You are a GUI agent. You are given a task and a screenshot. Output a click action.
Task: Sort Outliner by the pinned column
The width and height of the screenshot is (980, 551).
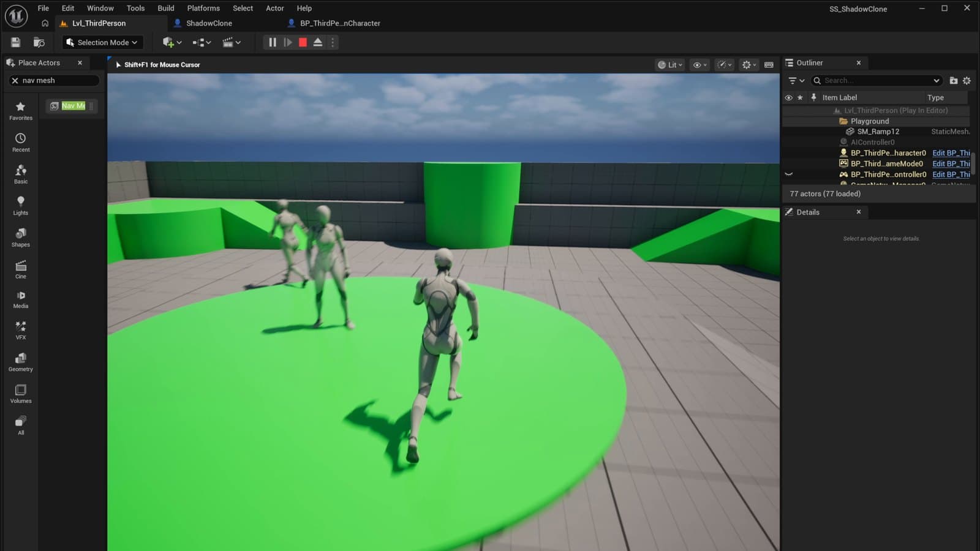pos(813,97)
